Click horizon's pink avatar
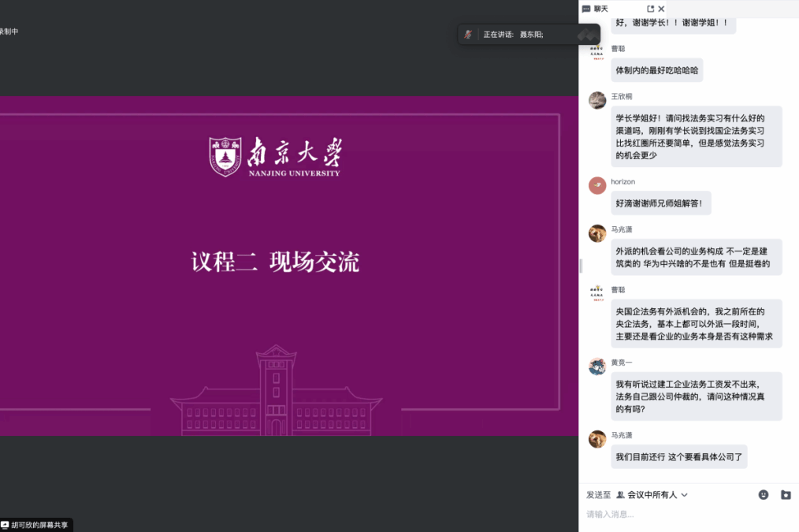The image size is (799, 532). (x=597, y=185)
